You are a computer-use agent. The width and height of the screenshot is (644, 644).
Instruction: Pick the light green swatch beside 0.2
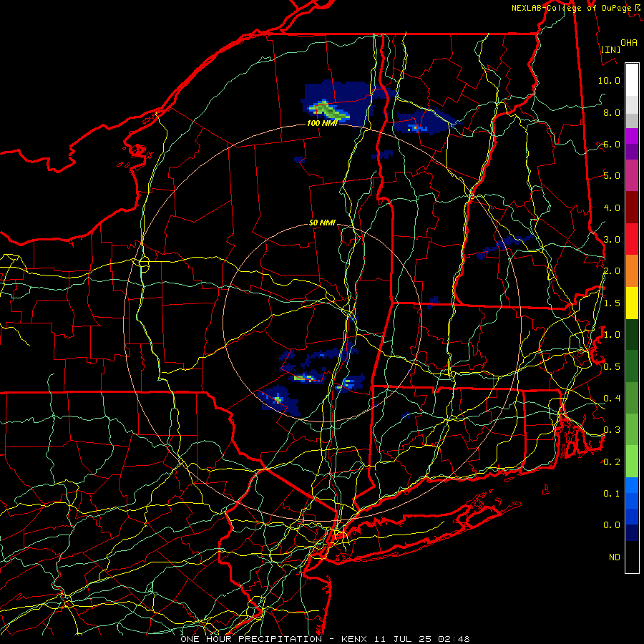[632, 462]
